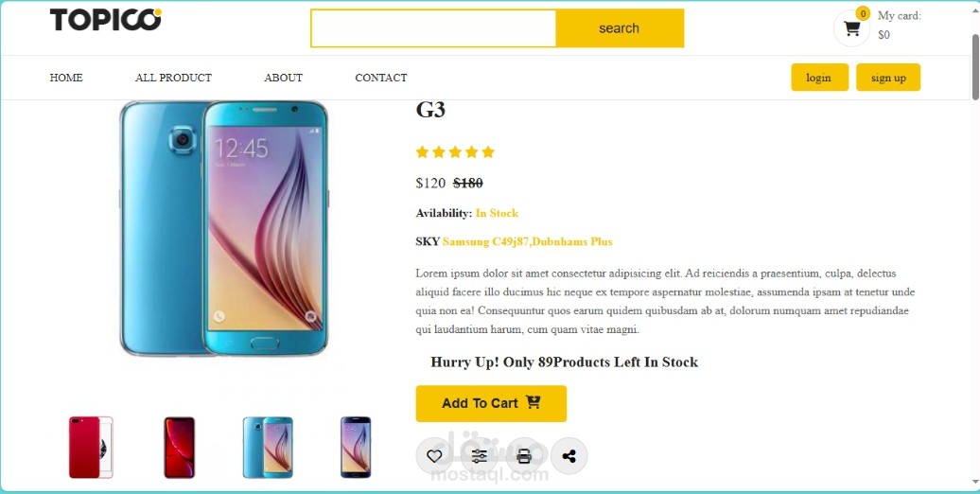Open the ALL PRODUCT menu item
The width and height of the screenshot is (980, 494).
(173, 78)
